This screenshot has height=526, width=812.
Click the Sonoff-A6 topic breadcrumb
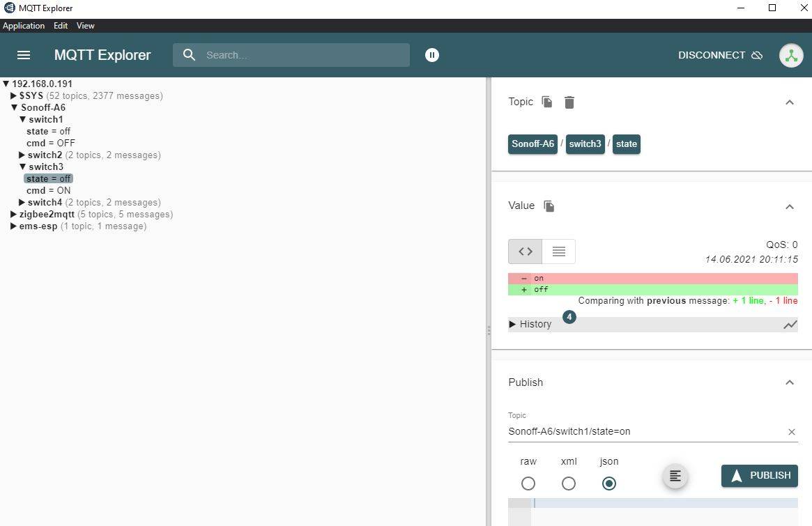tap(533, 144)
